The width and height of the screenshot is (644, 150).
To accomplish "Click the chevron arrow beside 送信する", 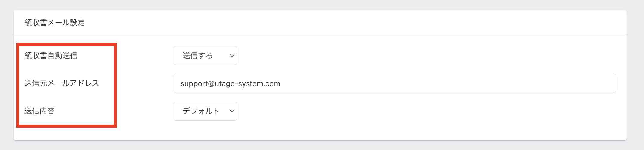I will [x=232, y=55].
